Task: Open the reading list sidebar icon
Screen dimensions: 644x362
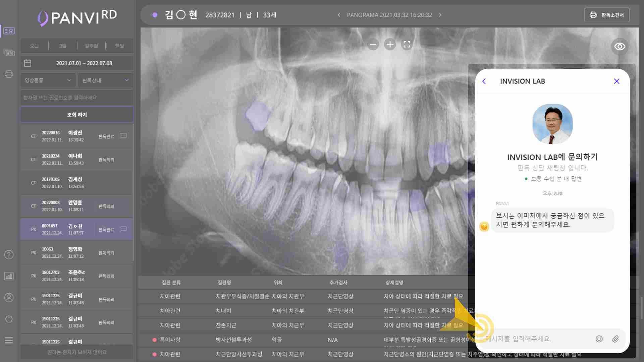Action: pos(9,31)
